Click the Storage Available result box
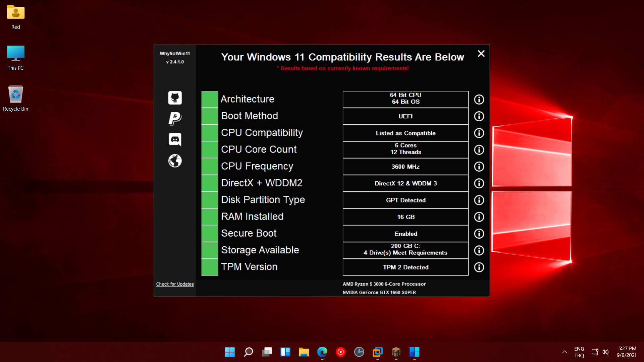 coord(406,250)
